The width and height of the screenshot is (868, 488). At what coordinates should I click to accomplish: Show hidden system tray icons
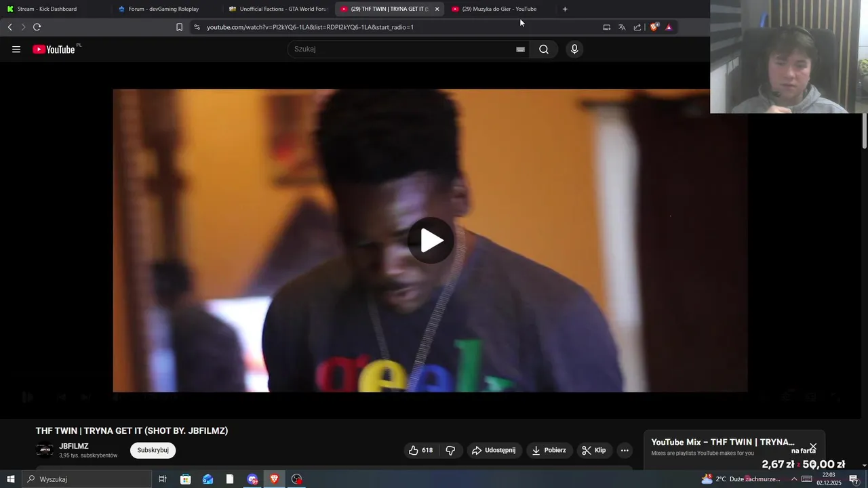click(794, 479)
